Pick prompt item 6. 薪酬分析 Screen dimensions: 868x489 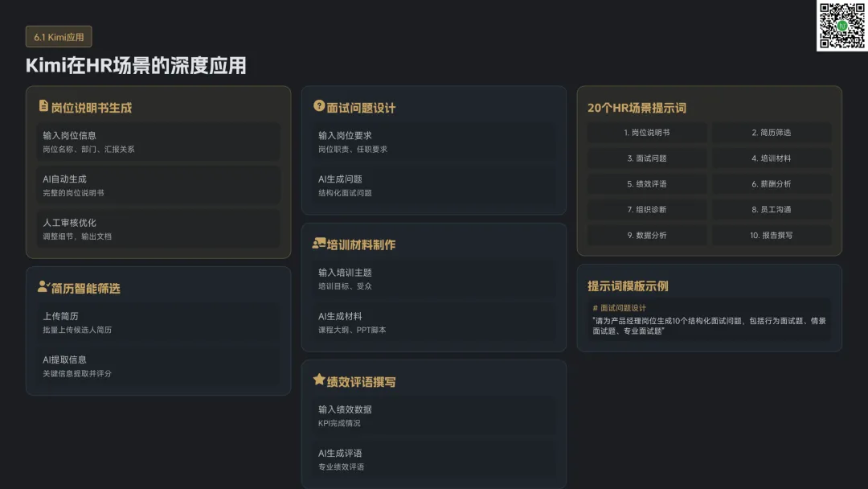772,184
